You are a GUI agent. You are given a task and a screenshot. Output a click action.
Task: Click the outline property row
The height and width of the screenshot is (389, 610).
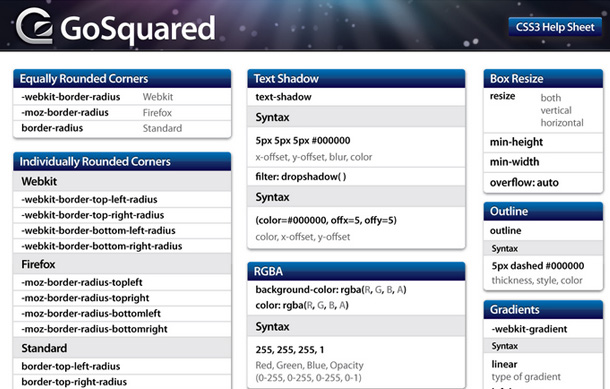tap(543, 231)
